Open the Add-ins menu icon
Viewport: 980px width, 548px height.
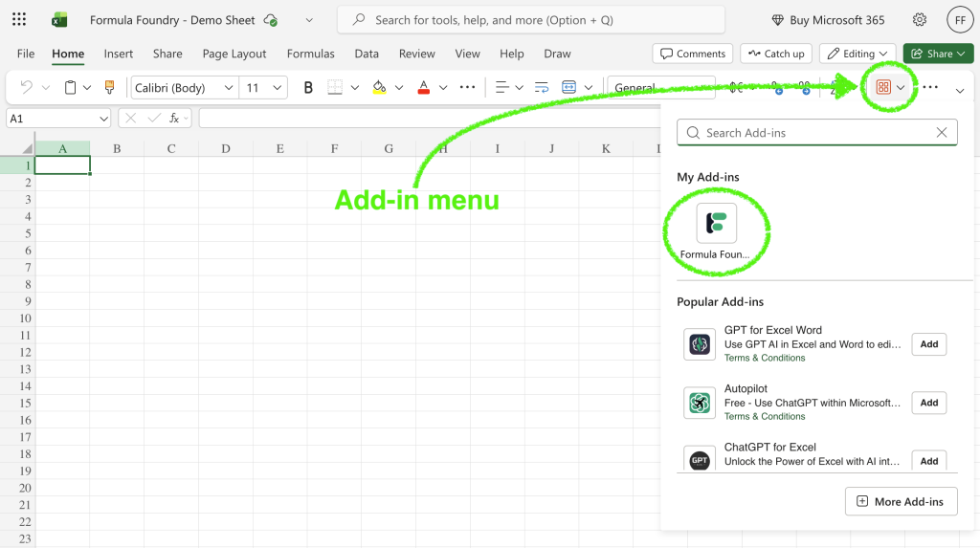883,88
